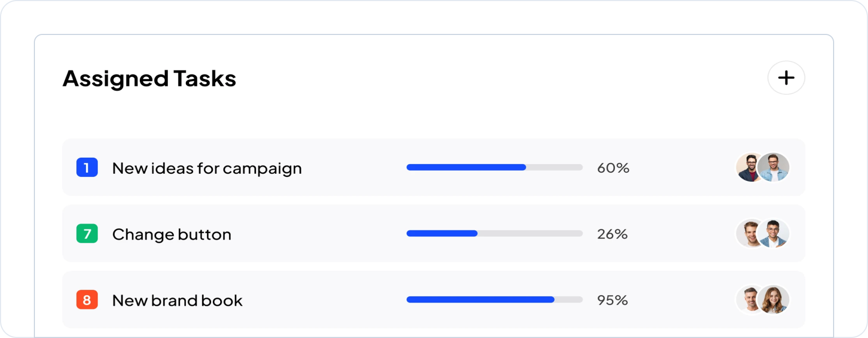Click the blue number 1 badge

click(87, 167)
